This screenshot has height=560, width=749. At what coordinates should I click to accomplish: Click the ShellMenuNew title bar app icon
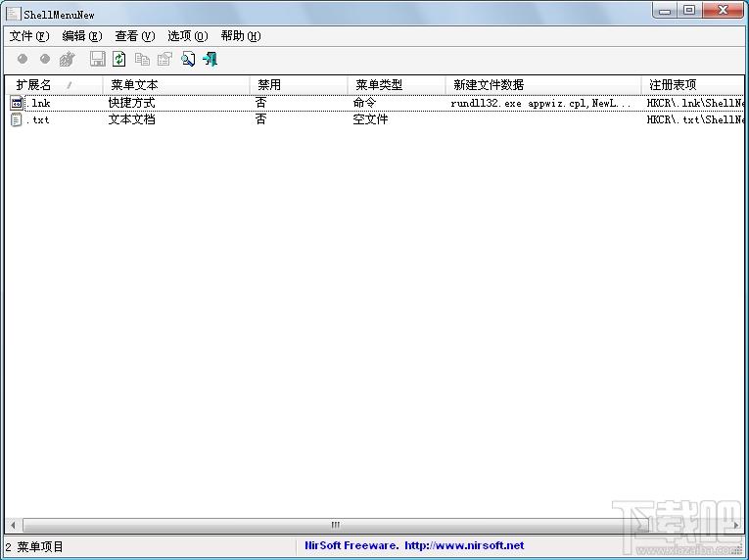point(13,13)
